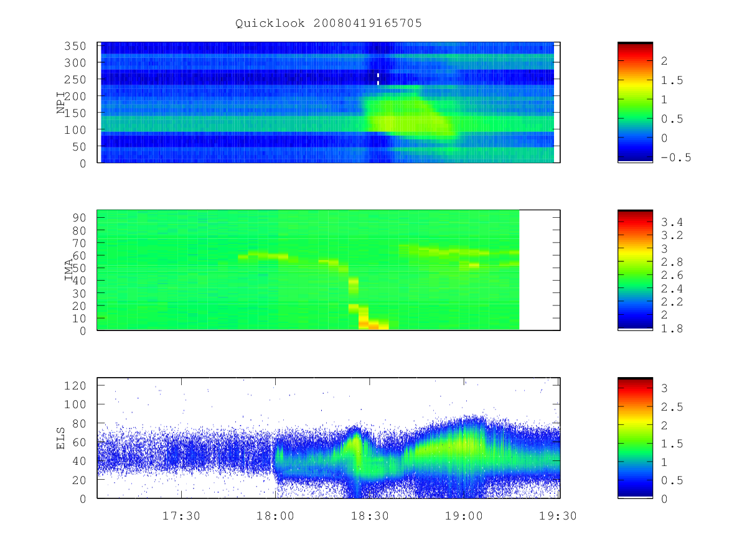Click the IMA axis label

69,271
